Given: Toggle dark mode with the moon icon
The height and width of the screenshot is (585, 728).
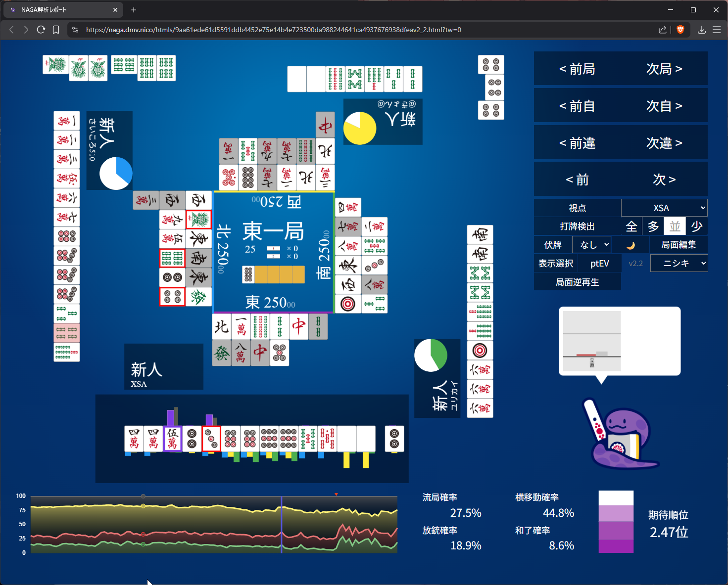Looking at the screenshot, I should click(631, 245).
